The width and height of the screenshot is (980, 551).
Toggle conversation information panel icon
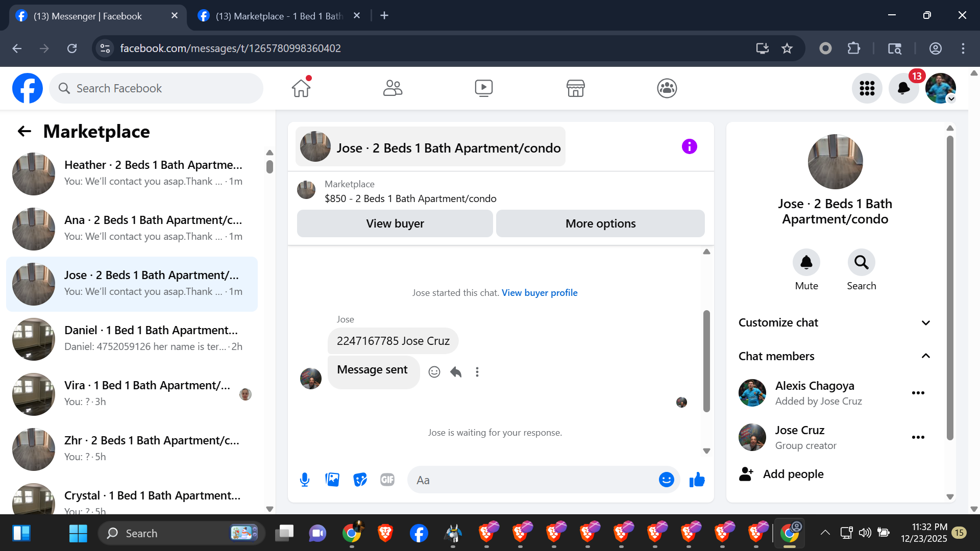click(689, 147)
